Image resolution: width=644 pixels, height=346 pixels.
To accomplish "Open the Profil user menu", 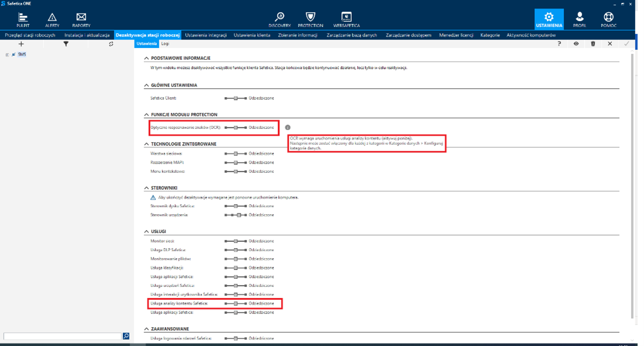I will tap(580, 20).
